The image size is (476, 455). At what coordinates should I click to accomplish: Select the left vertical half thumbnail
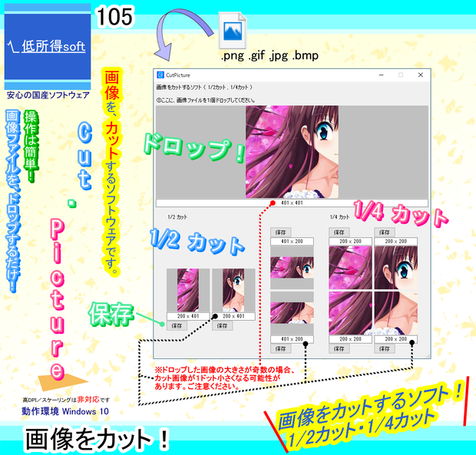coord(188,290)
